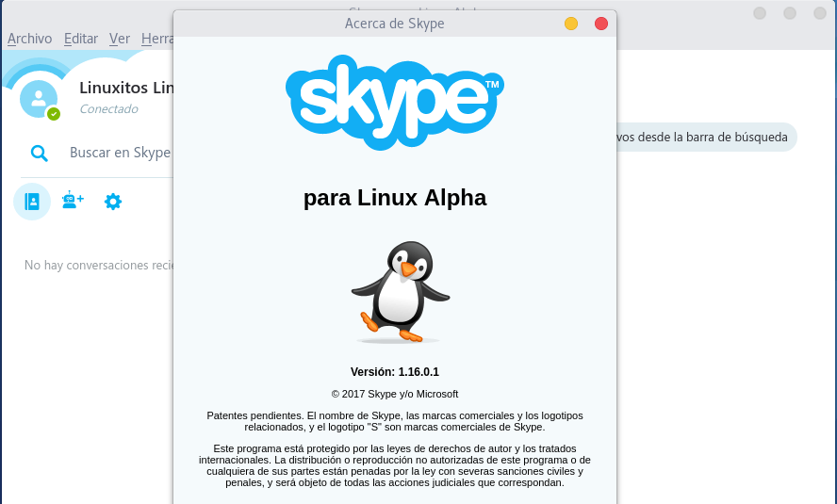The width and height of the screenshot is (837, 504).
Task: Focus the Buscar en Skype search field
Action: pyautogui.click(x=120, y=153)
